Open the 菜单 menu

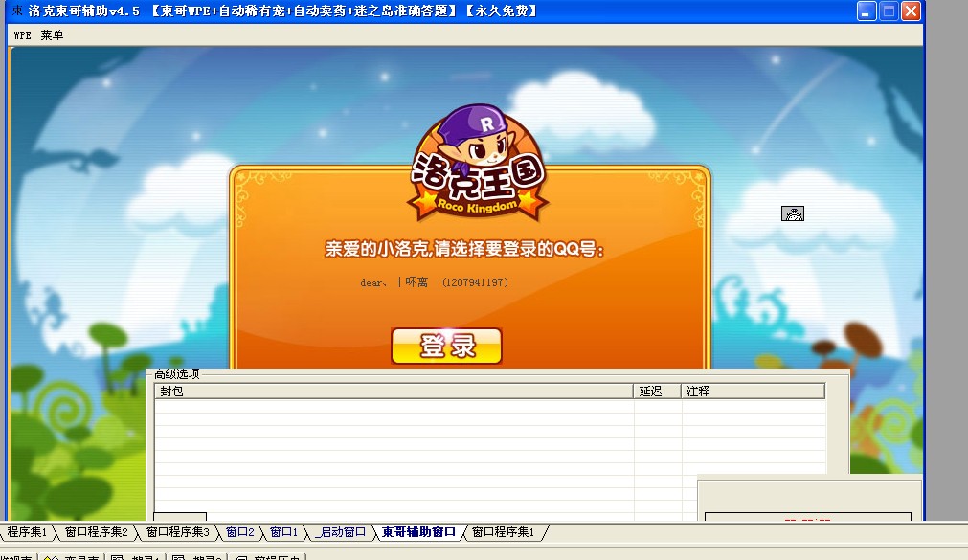(x=52, y=35)
